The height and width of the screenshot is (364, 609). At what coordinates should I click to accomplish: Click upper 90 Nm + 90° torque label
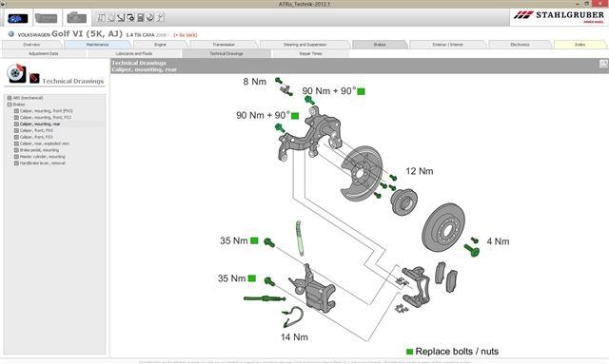(329, 91)
